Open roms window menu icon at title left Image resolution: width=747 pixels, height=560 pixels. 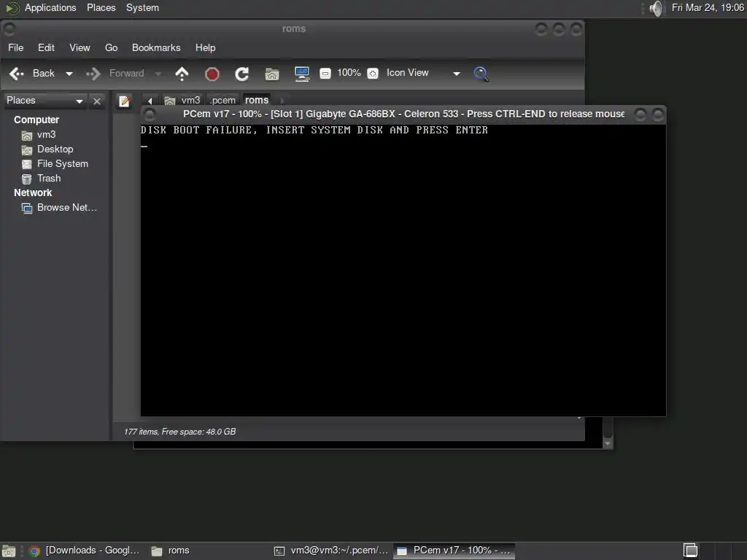tap(9, 29)
